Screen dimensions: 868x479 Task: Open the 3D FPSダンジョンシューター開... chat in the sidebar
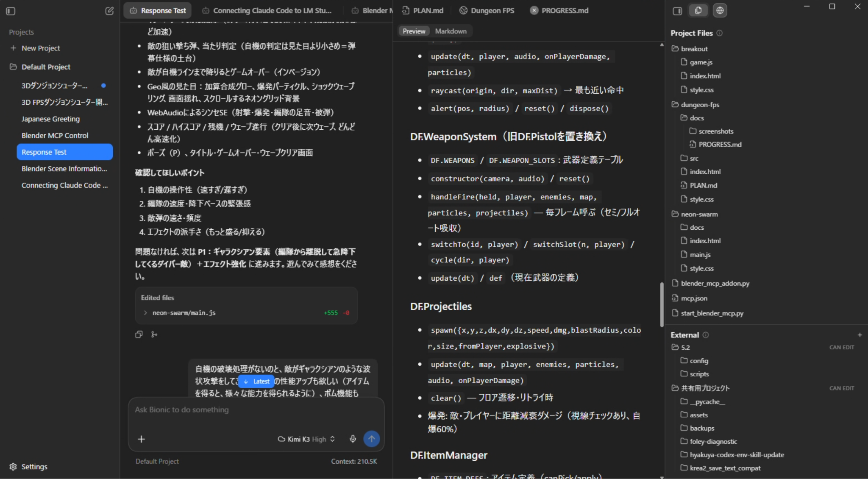click(x=65, y=102)
